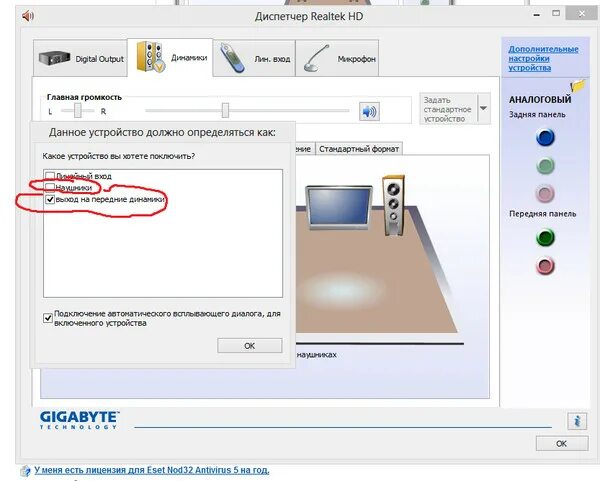
Task: Toggle the automatic popup dialog checkbox
Action: (48, 318)
